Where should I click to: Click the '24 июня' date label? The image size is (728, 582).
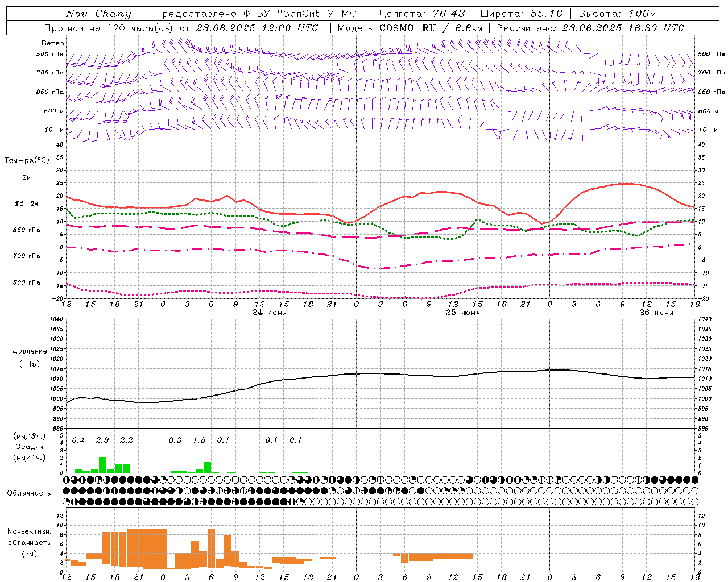point(270,313)
